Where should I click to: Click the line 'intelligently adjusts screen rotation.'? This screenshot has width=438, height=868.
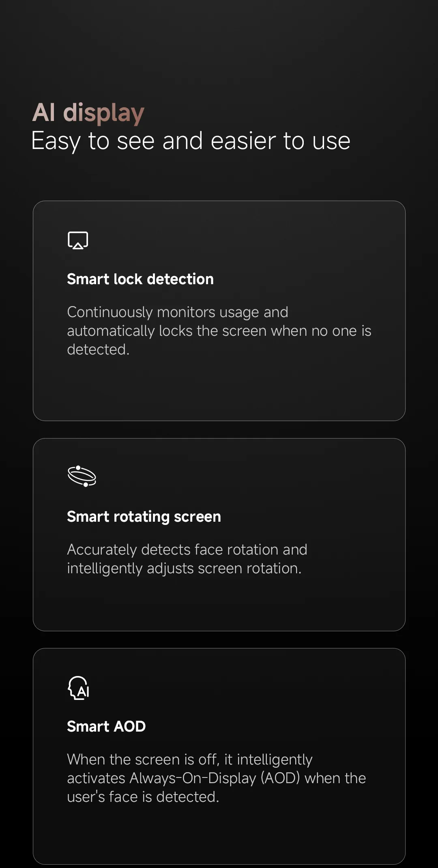(184, 568)
